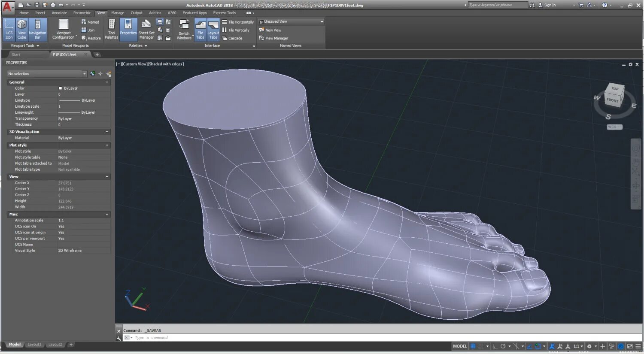Open the Tool Palettes
The width and height of the screenshot is (644, 354).
point(112,29)
